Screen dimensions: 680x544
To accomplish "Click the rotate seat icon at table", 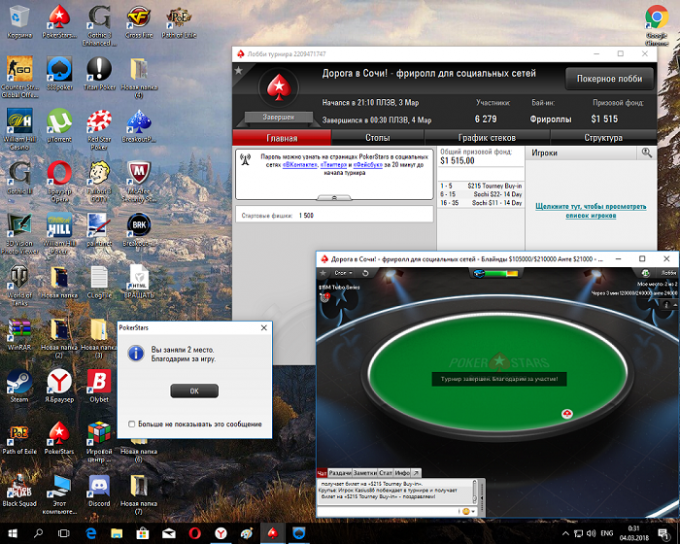I will click(365, 273).
